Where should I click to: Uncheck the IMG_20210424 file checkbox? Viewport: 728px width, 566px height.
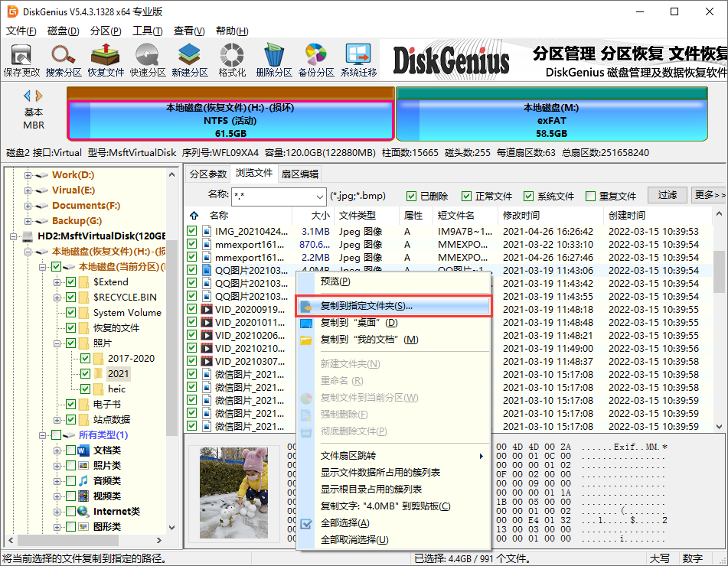tap(191, 230)
